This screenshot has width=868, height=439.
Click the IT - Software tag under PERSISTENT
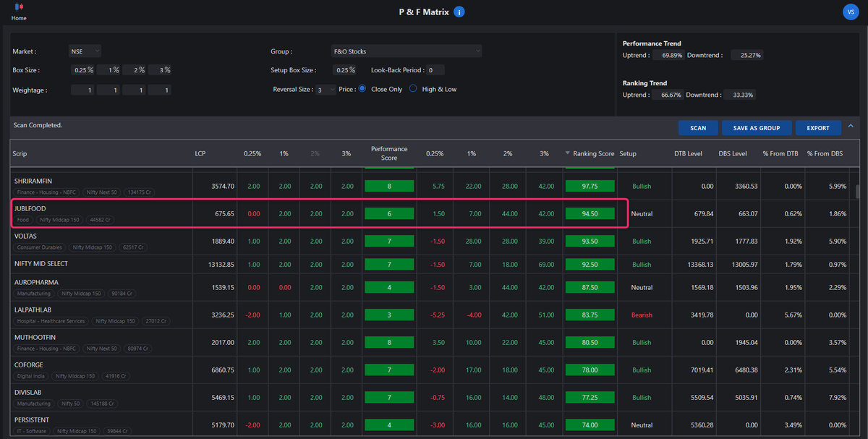[x=32, y=432]
